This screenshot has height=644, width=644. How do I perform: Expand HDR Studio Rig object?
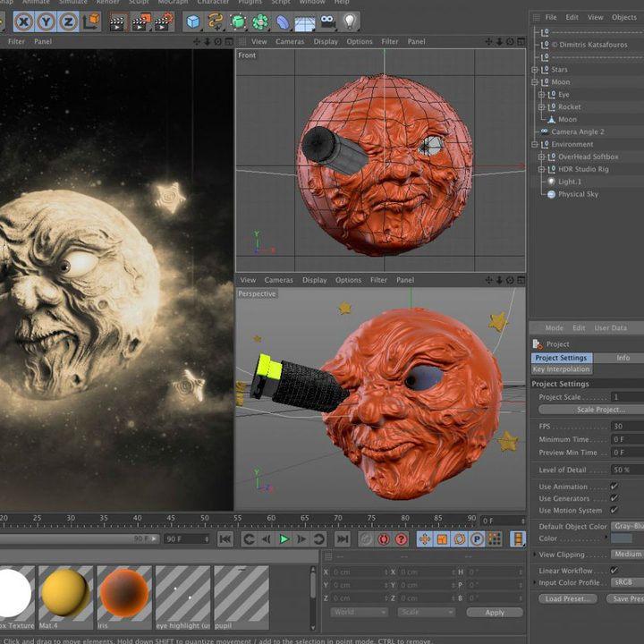click(x=541, y=169)
